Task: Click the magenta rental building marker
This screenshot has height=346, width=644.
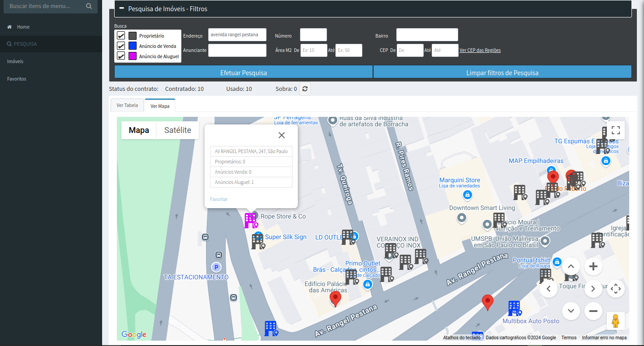Action: [x=250, y=220]
